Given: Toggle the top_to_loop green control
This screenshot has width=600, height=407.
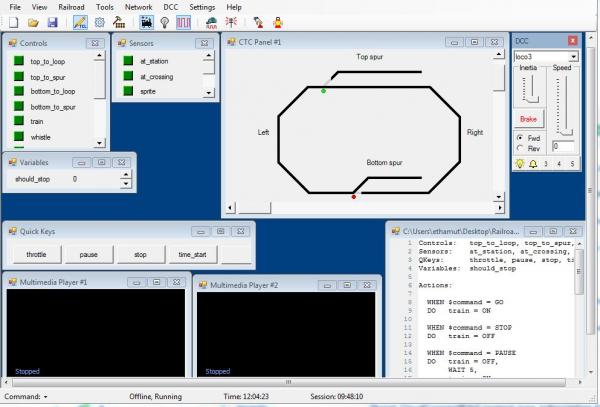Looking at the screenshot, I should (19, 62).
